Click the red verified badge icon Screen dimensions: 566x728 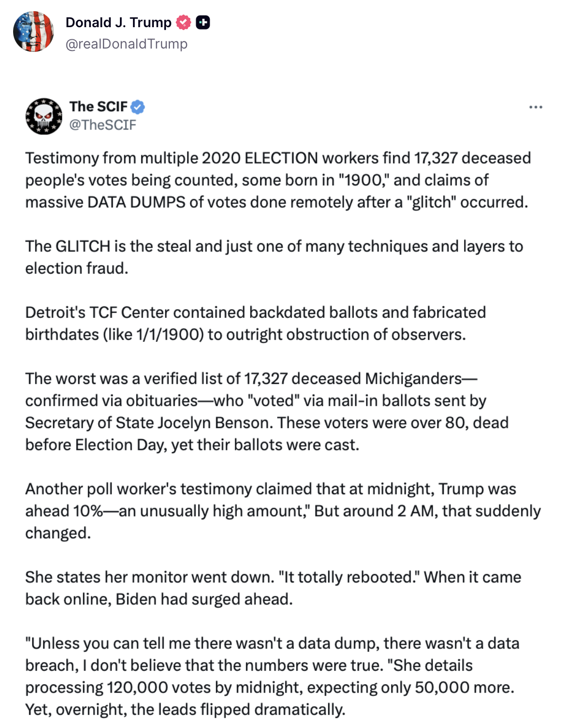click(x=183, y=22)
